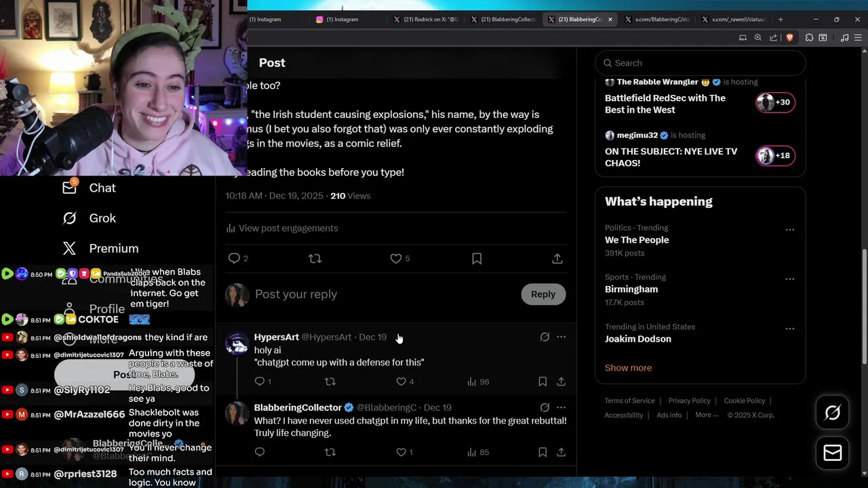Click Grok explain icon on HypersArt reply
The width and height of the screenshot is (868, 488).
pos(545,337)
